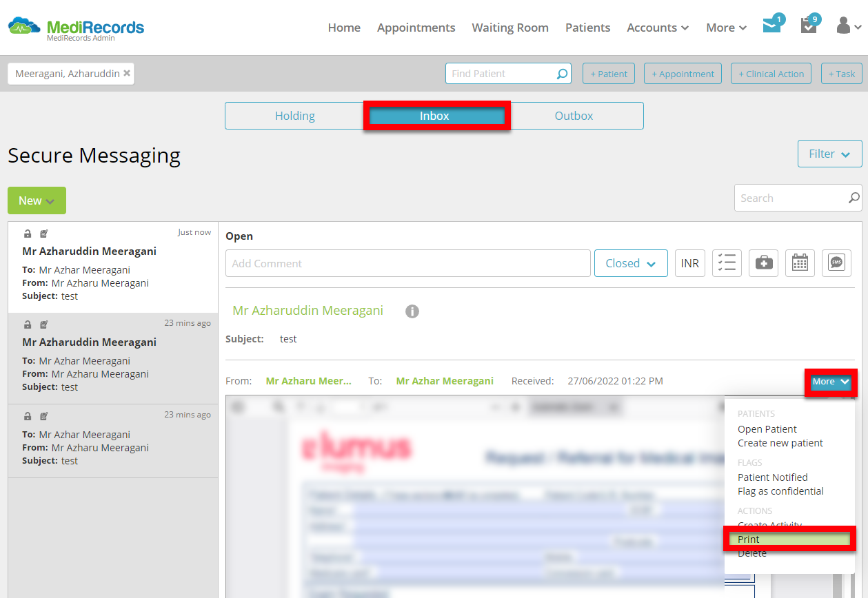Click the lock icon on the last message

point(28,416)
